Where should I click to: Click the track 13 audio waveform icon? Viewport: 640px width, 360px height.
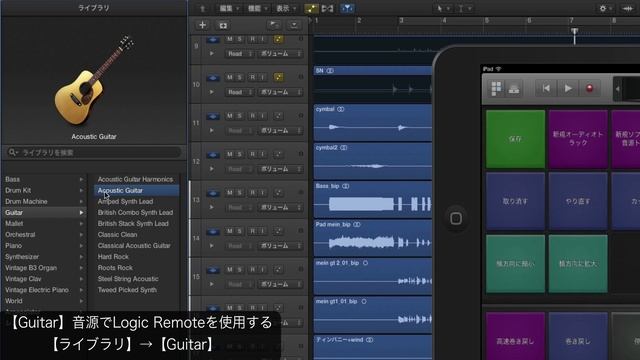213,193
